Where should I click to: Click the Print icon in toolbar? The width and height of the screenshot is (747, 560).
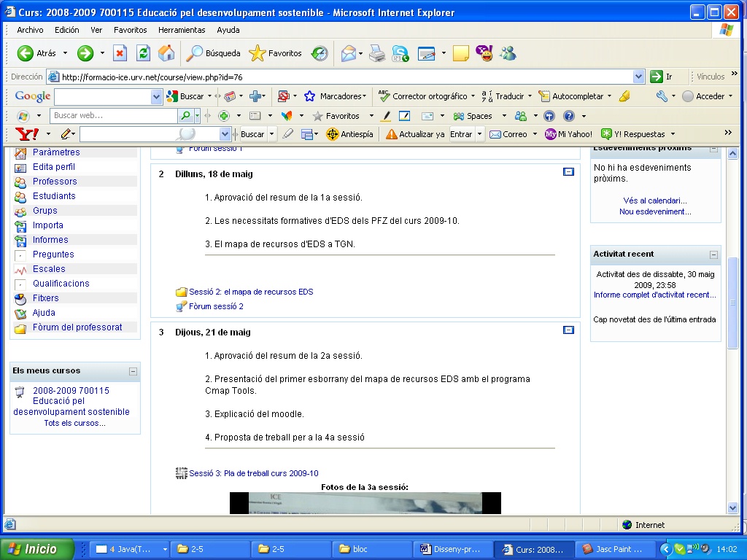click(376, 53)
